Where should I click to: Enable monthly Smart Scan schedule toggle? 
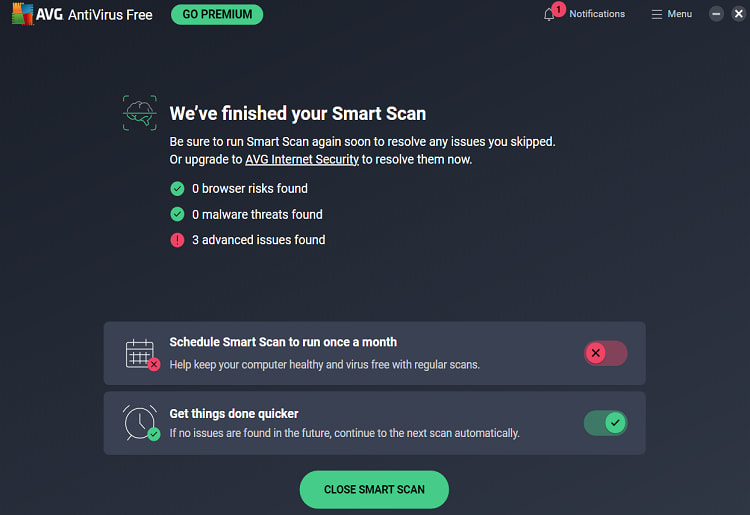point(605,353)
